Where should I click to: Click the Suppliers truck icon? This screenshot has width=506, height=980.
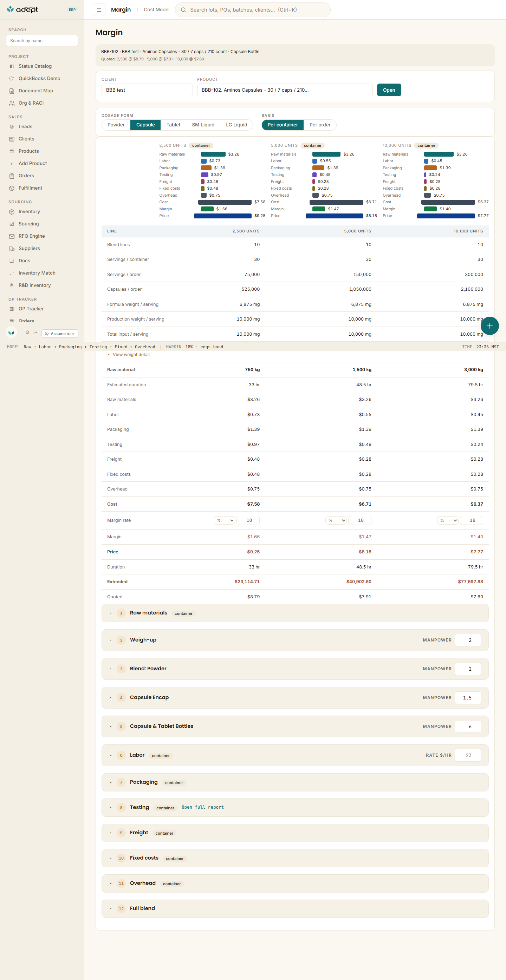(x=12, y=249)
